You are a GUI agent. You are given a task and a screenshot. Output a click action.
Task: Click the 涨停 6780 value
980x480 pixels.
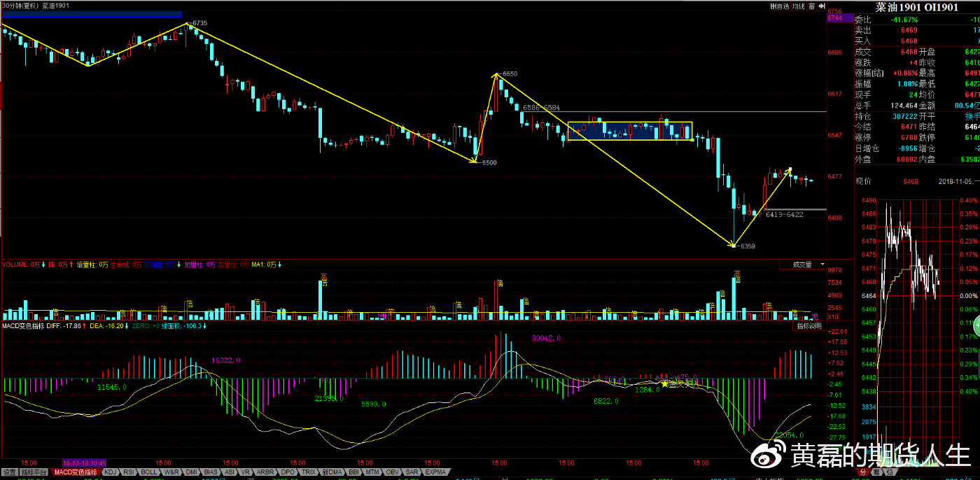(x=909, y=138)
